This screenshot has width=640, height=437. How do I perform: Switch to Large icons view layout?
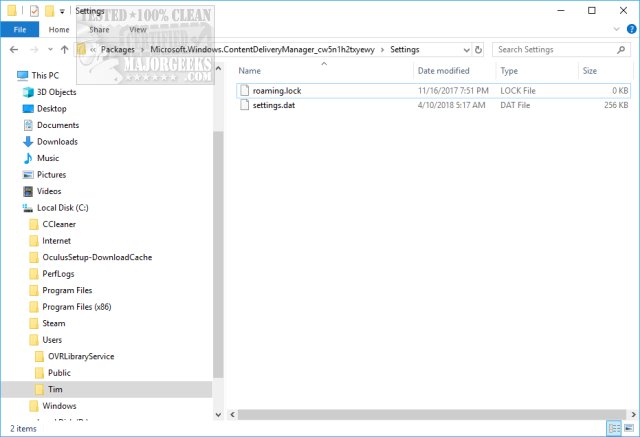(x=629, y=428)
